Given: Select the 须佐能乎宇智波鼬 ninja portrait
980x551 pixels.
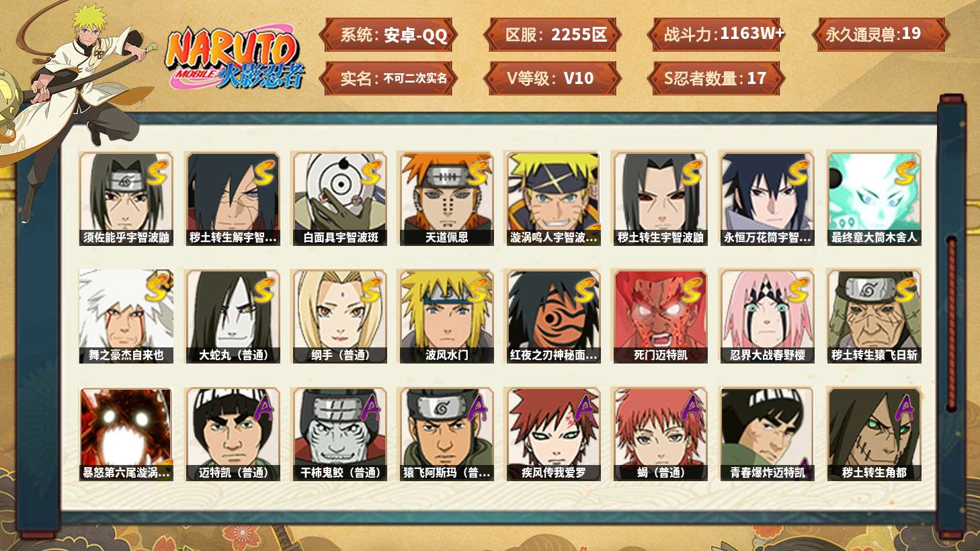Looking at the screenshot, I should coord(126,198).
